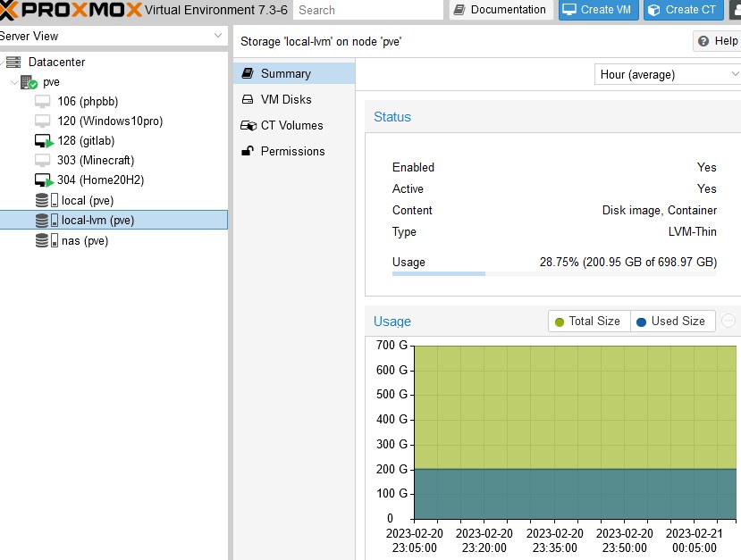Screen dimensions: 741x560
Task: Open the Server View dropdown
Action: (x=215, y=36)
